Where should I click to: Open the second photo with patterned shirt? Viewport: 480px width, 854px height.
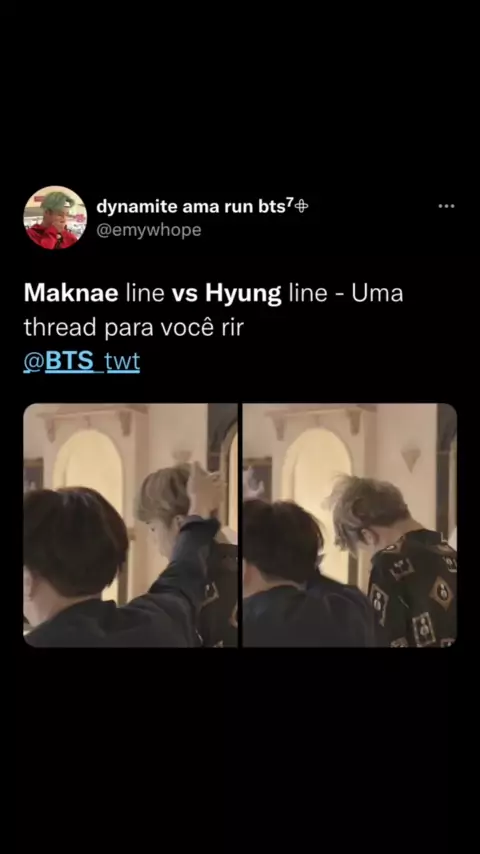coord(349,525)
